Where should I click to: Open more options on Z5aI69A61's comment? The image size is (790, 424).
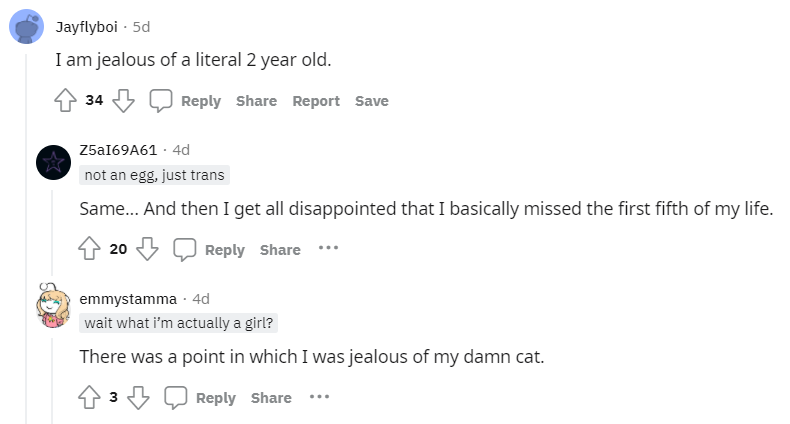pyautogui.click(x=328, y=248)
